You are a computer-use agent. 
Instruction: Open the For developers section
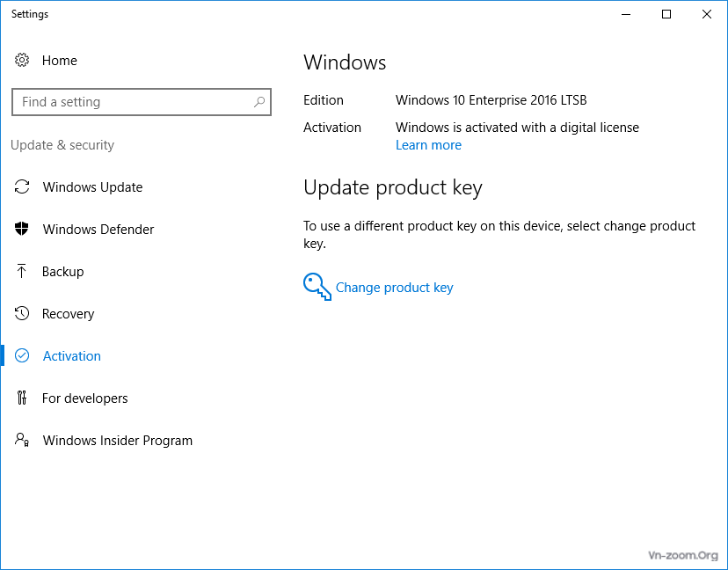click(x=84, y=398)
